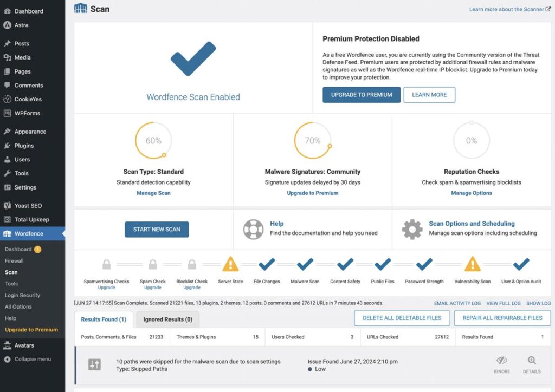Viewport: 555px width, 392px height.
Task: Open All Options submenu item
Action: click(18, 306)
